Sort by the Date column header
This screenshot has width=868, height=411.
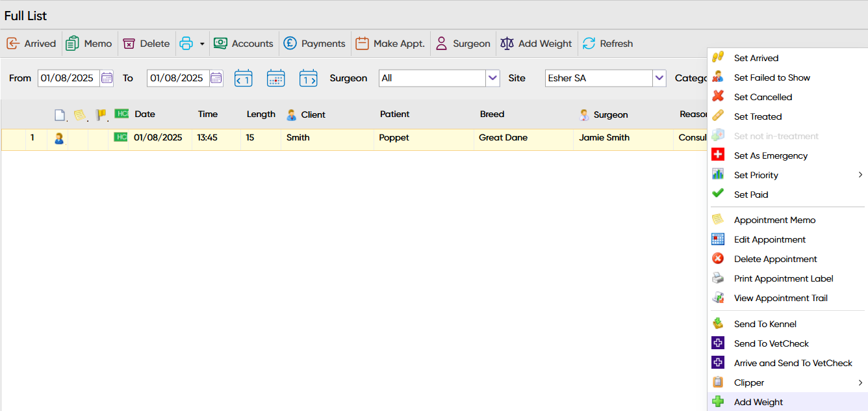[145, 114]
